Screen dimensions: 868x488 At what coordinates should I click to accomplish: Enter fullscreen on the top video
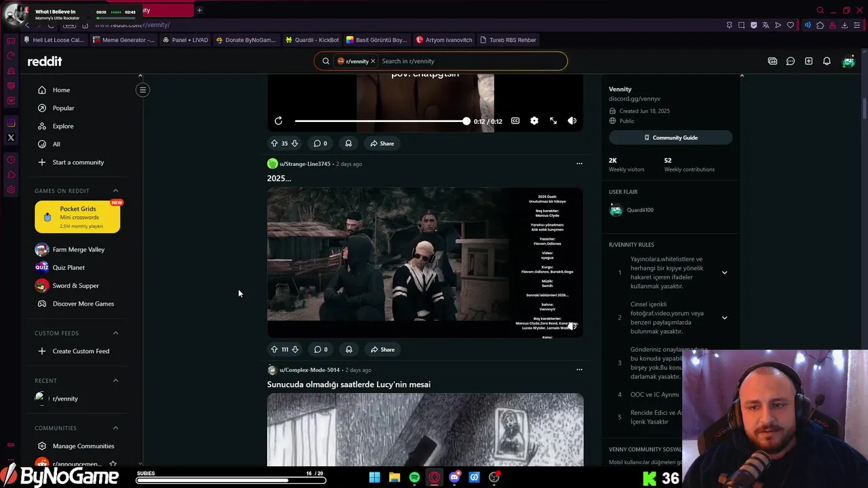[553, 121]
